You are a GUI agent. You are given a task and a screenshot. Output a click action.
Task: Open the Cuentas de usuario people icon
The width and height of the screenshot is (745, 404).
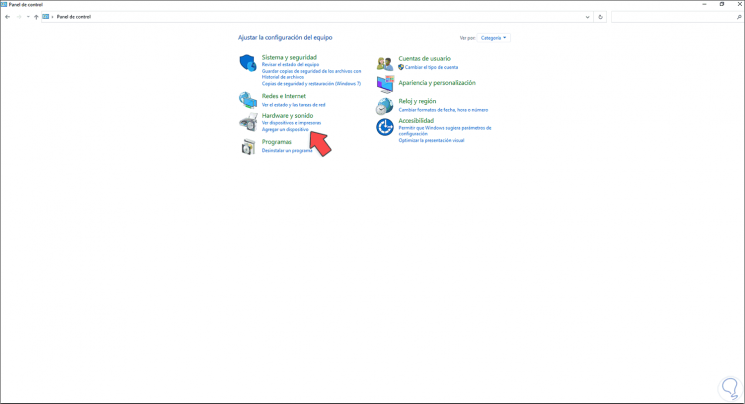pos(384,63)
